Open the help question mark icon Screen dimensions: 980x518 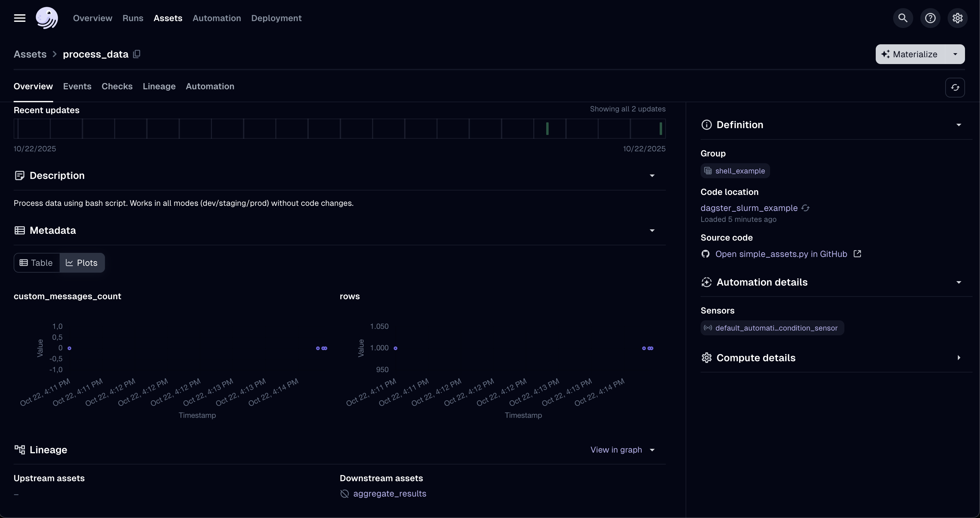930,18
